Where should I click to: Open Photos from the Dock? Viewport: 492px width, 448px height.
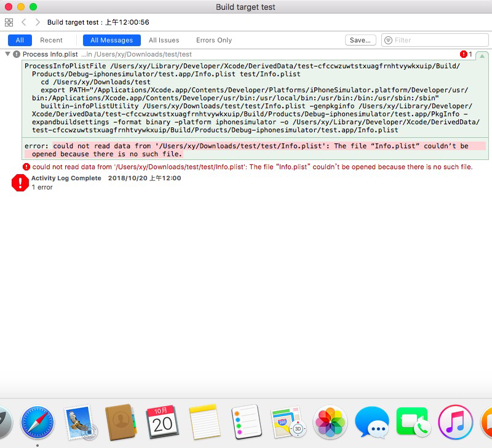tap(330, 422)
